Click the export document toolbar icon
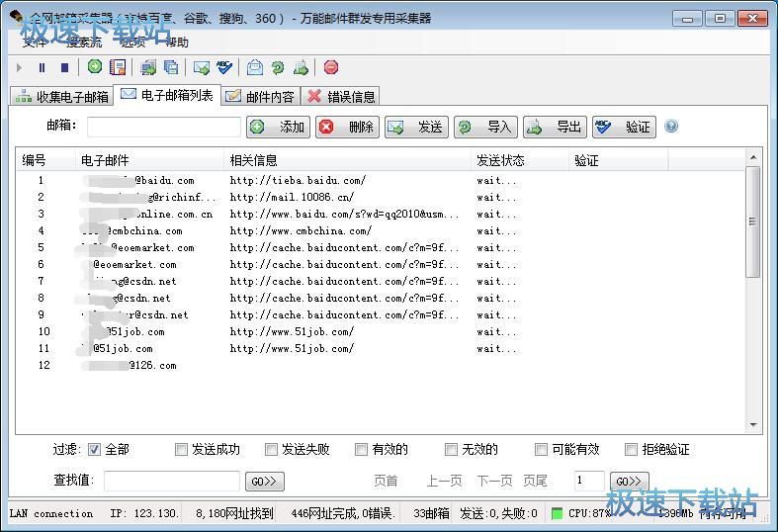Image resolution: width=778 pixels, height=532 pixels. tap(301, 67)
